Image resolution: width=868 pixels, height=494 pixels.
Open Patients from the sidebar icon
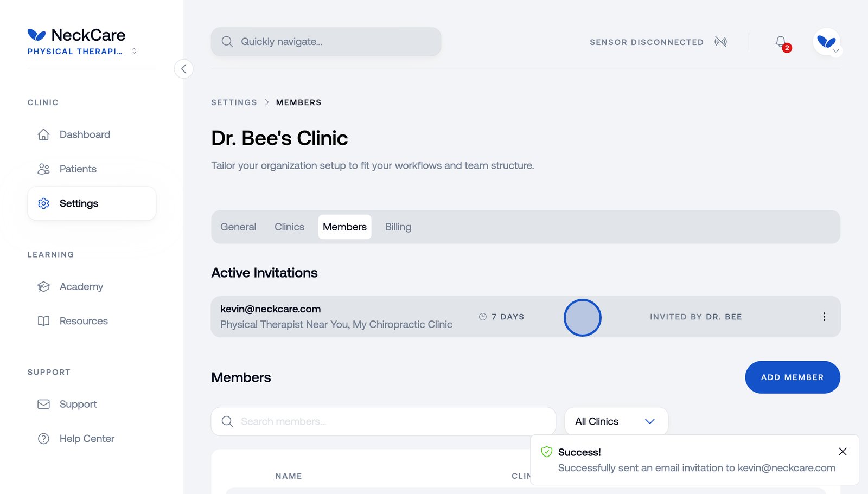click(x=43, y=169)
